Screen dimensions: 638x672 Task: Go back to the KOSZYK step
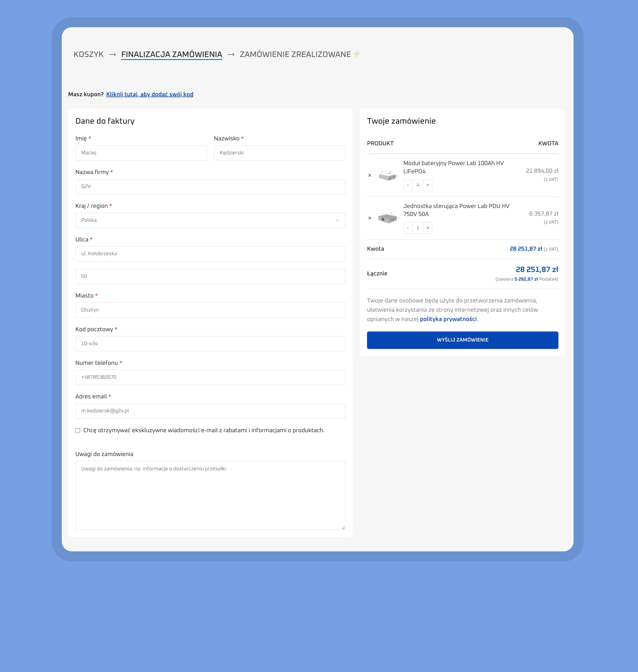click(88, 54)
